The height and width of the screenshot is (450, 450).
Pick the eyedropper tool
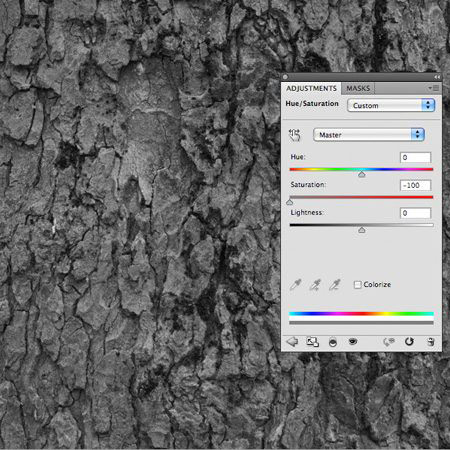click(296, 285)
